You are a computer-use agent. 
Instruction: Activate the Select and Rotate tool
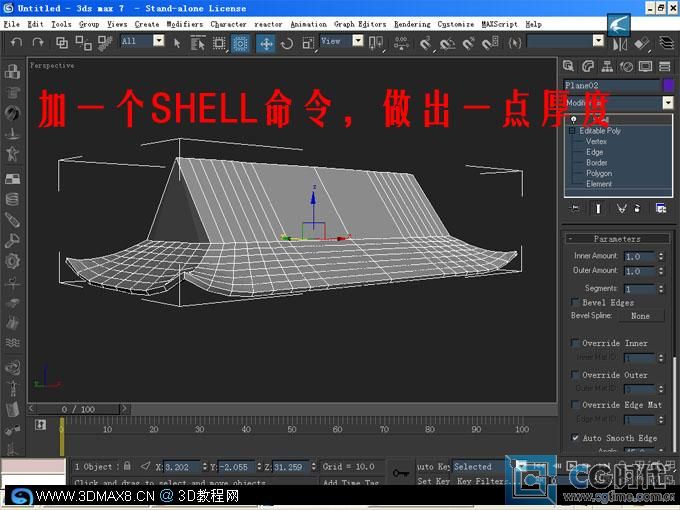287,43
